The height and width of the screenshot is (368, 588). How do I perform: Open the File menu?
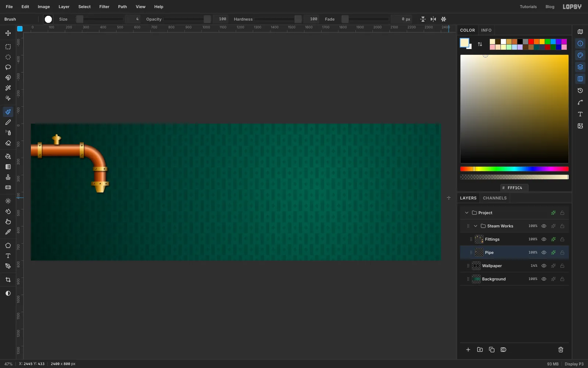[9, 7]
